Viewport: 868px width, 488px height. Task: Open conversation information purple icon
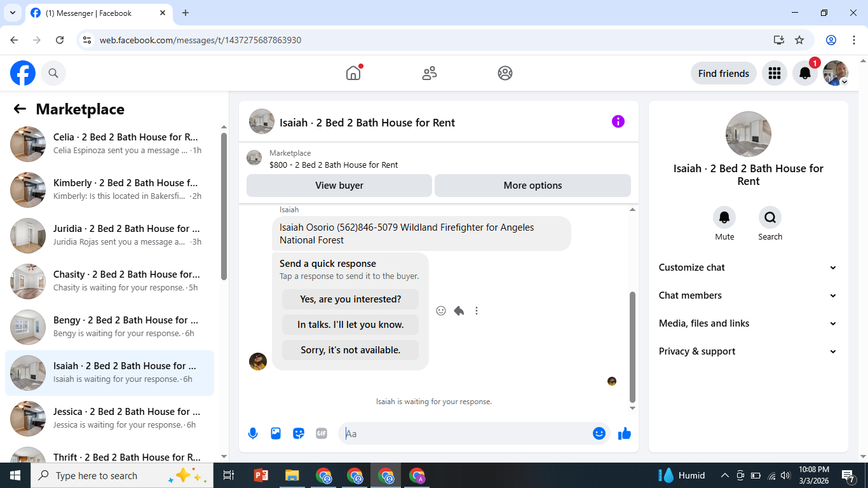pyautogui.click(x=618, y=122)
